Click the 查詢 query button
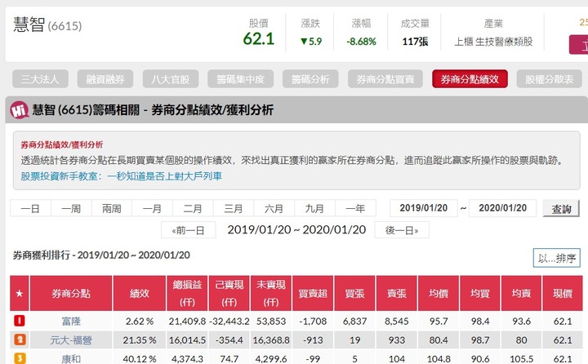Screen dimensions: 588x364 point(561,208)
